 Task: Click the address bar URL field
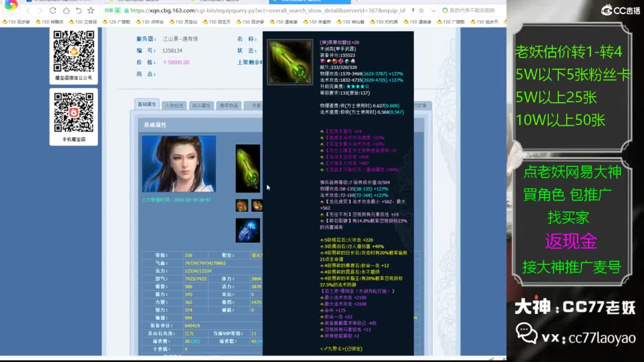coord(267,11)
